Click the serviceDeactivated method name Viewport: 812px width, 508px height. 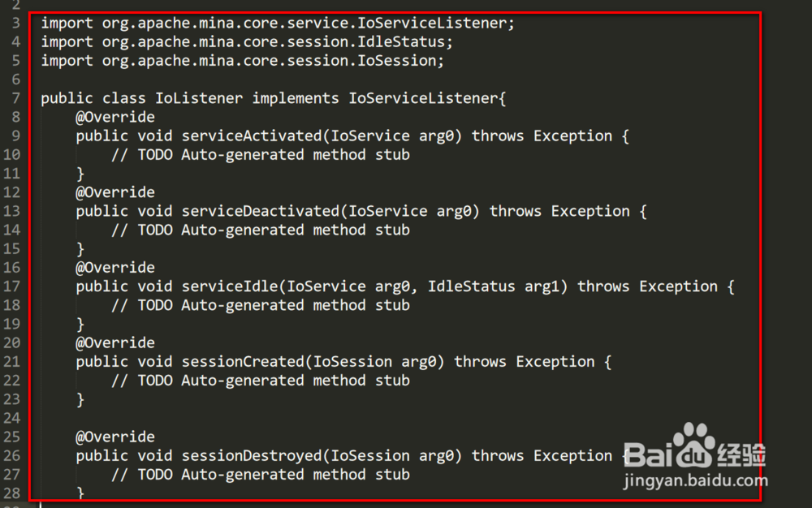tap(261, 211)
